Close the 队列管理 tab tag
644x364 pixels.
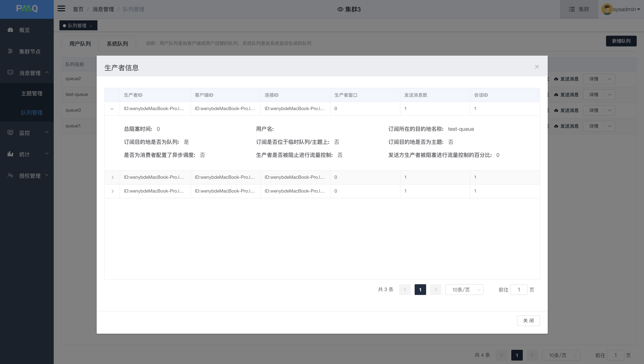tap(91, 26)
